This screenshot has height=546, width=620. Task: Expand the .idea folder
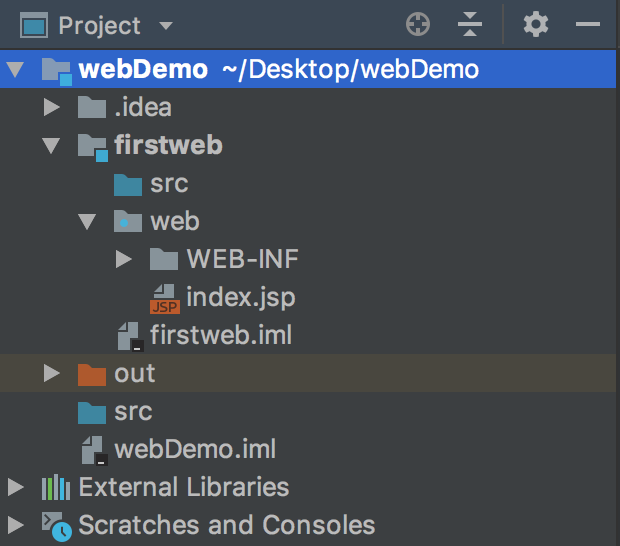[x=52, y=107]
